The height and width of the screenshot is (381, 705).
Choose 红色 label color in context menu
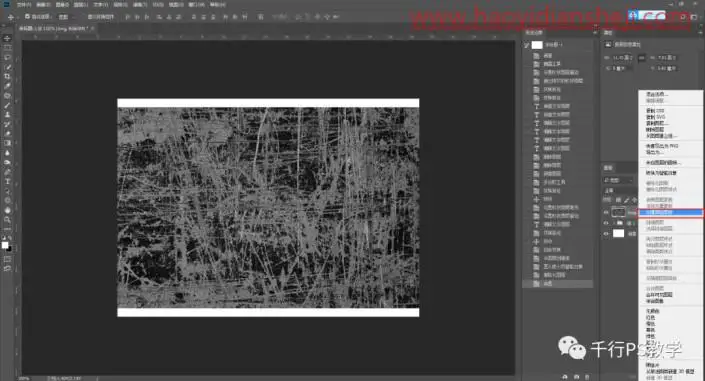tap(651, 318)
